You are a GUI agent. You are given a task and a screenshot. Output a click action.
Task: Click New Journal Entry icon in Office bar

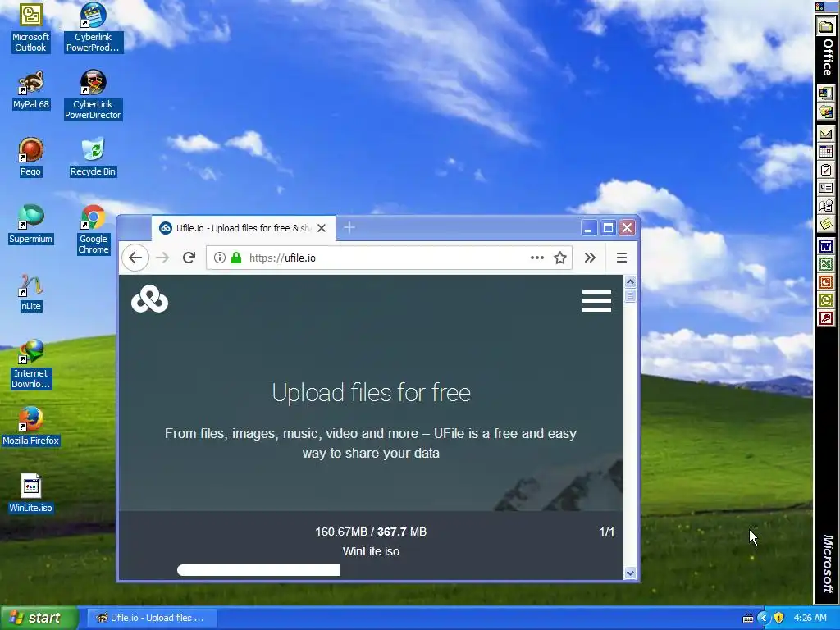pos(826,206)
